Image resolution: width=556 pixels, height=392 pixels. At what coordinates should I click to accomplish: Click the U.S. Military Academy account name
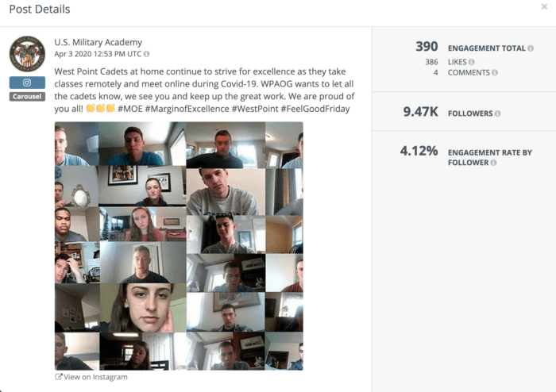tap(98, 42)
